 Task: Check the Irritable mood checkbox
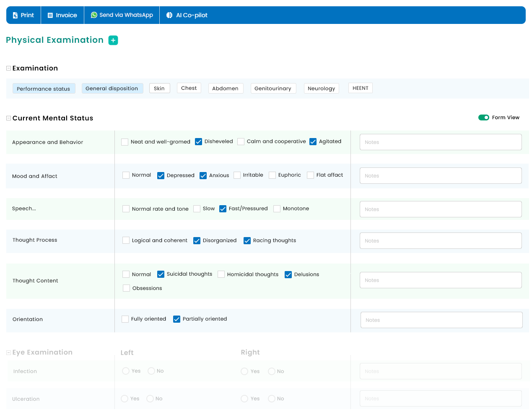click(237, 175)
